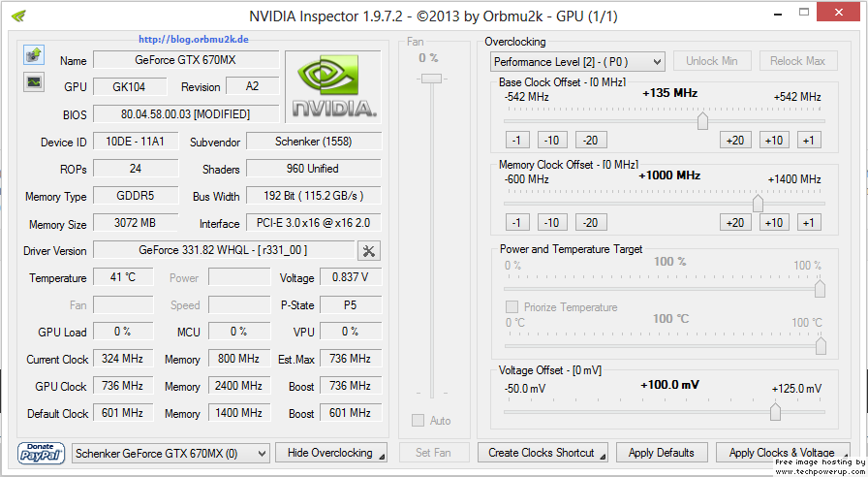This screenshot has width=868, height=477.
Task: Decrease Base Clock Offset by 10
Action: (x=552, y=141)
